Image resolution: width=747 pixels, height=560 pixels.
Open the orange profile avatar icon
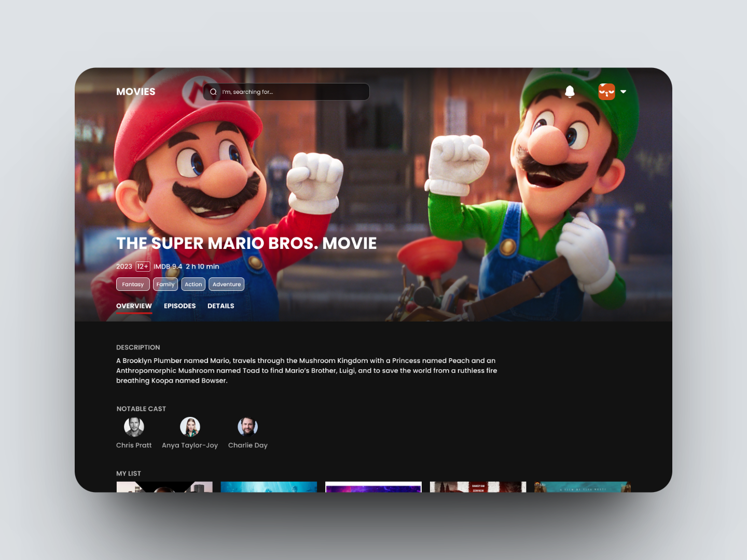(x=606, y=91)
